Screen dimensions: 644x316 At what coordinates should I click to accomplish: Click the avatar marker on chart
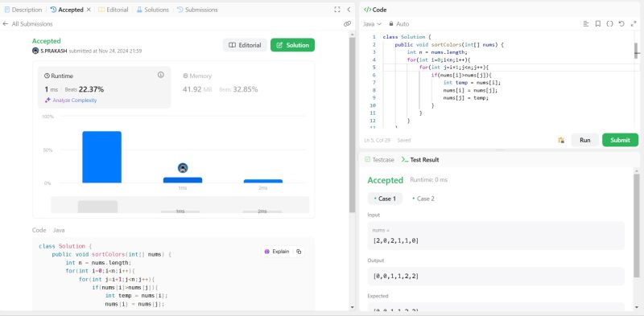pyautogui.click(x=183, y=168)
